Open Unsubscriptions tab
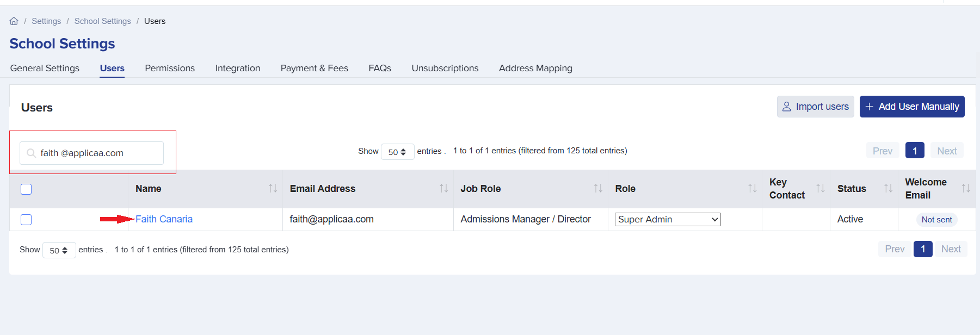 pyautogui.click(x=445, y=68)
